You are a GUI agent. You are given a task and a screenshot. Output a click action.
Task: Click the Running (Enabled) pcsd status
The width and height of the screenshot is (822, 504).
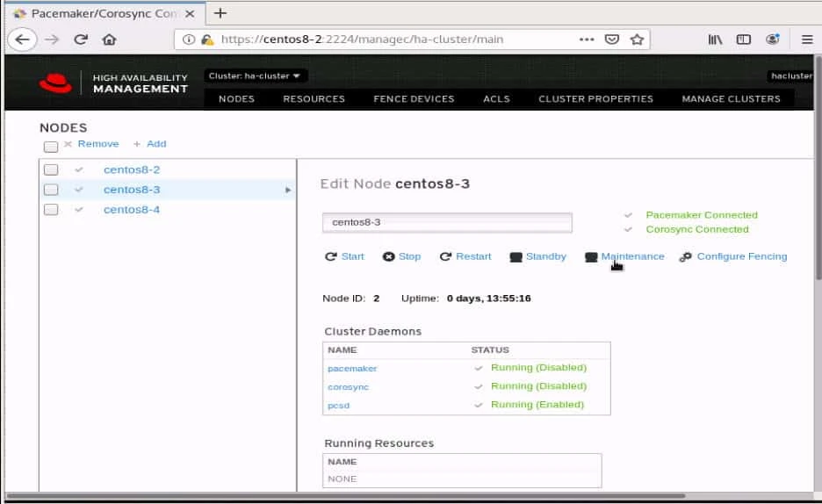tap(537, 405)
